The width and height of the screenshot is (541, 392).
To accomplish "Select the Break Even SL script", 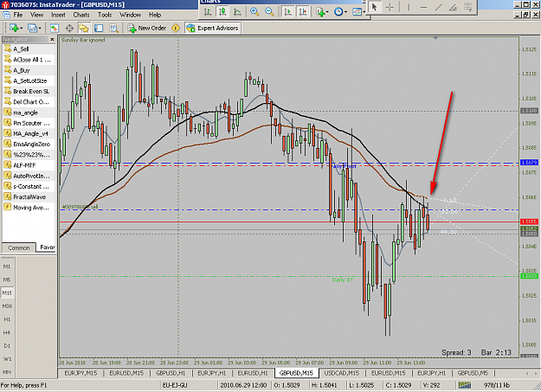I will 31,92.
